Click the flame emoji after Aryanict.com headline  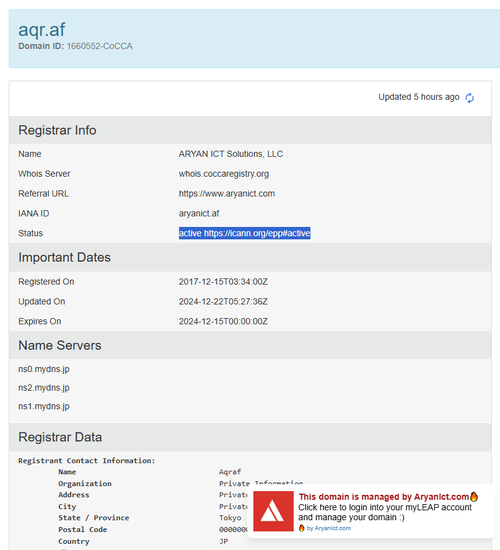pos(474,496)
